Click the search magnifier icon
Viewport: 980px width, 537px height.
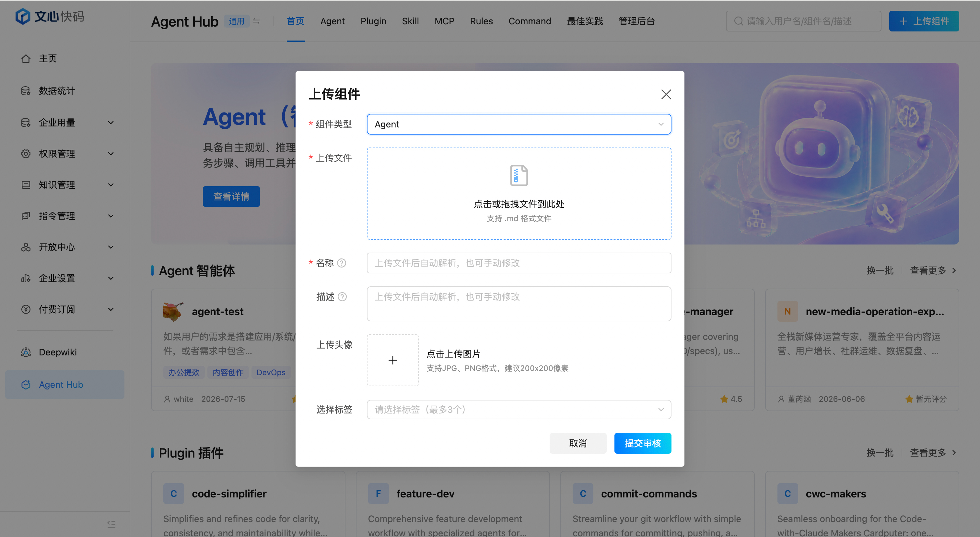coord(739,21)
